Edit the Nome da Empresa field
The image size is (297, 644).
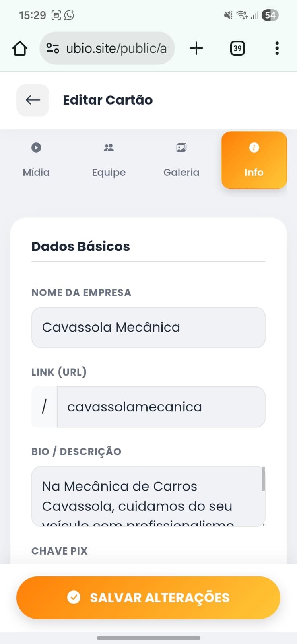coord(148,328)
